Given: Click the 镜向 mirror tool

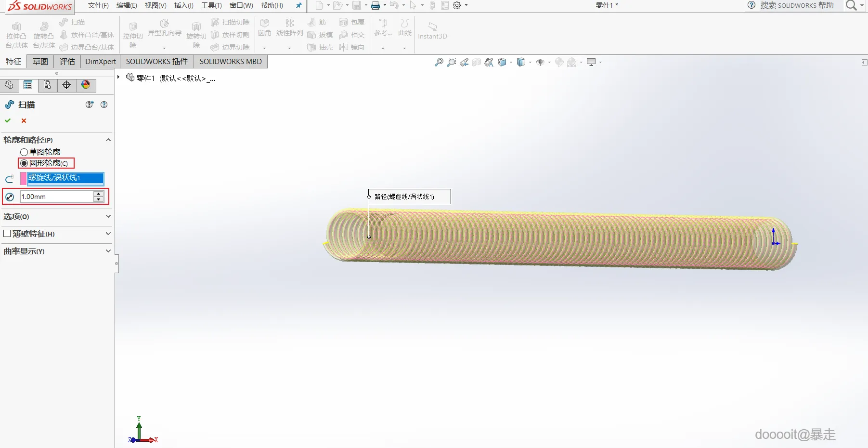Looking at the screenshot, I should coord(351,47).
